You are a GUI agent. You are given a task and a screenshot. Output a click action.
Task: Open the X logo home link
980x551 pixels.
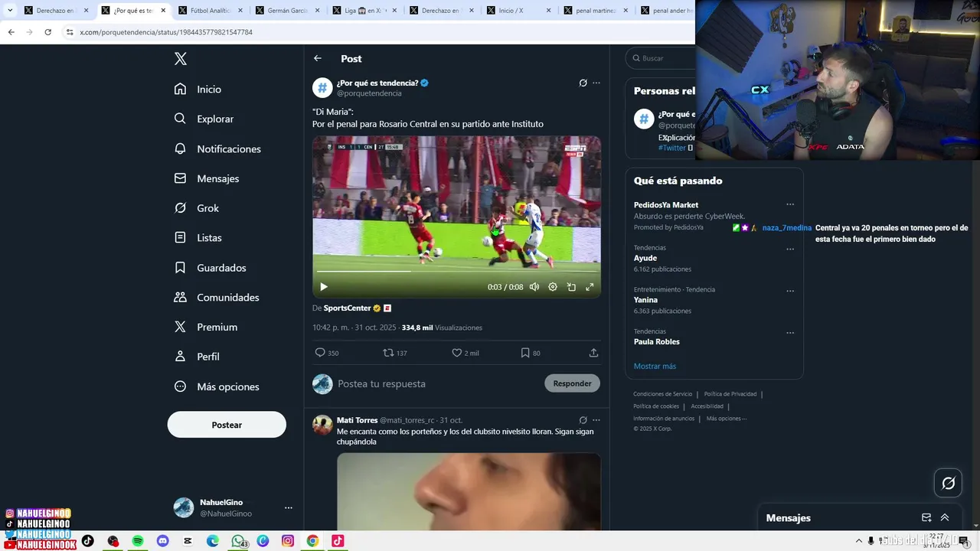[x=181, y=59]
